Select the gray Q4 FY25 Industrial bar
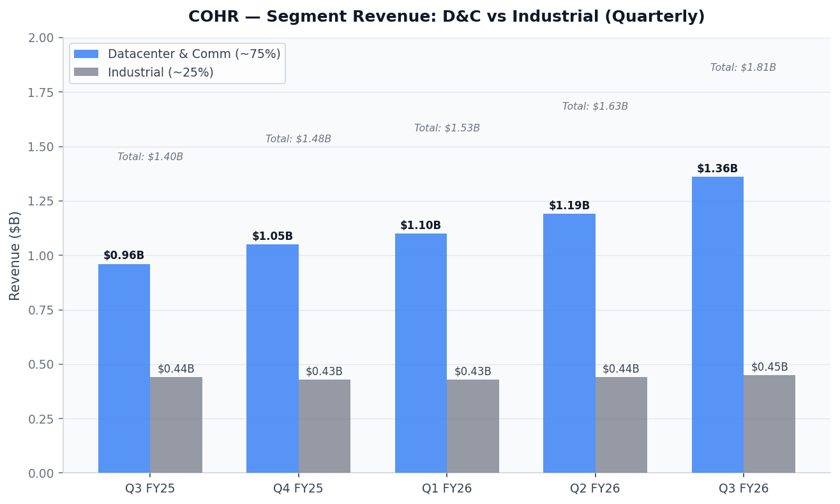 click(x=324, y=426)
